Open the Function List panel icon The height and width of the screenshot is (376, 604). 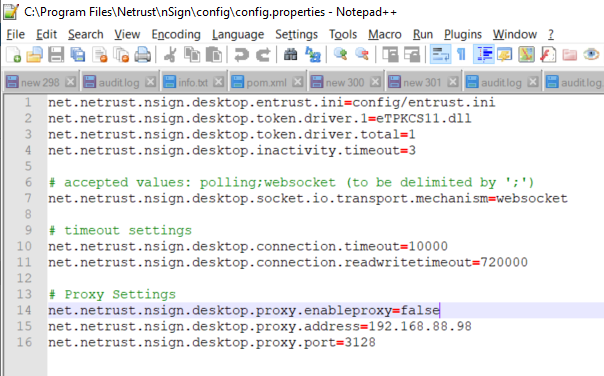tap(548, 54)
